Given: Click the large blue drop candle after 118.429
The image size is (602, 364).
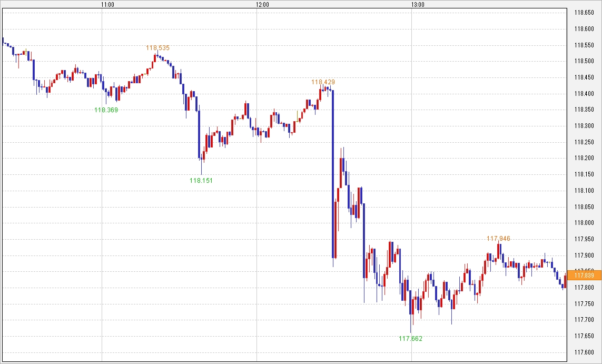Looking at the screenshot, I should point(333,174).
